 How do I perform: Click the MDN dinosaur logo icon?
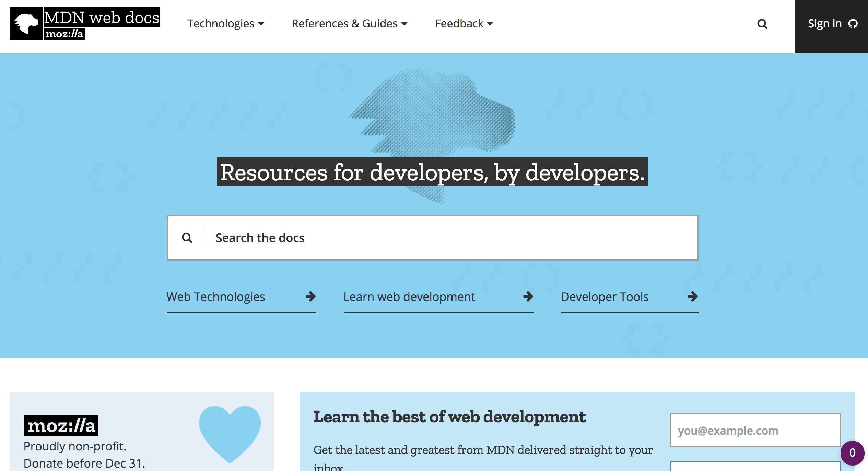tap(26, 23)
